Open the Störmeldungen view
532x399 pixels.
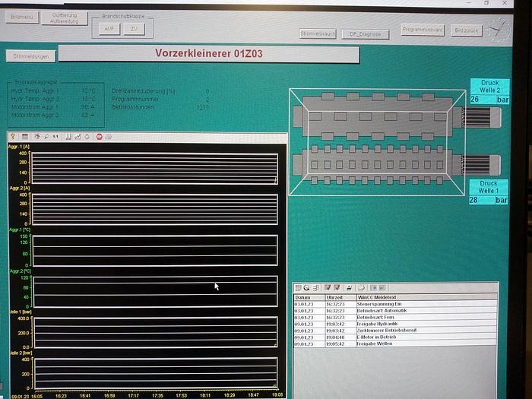30,55
